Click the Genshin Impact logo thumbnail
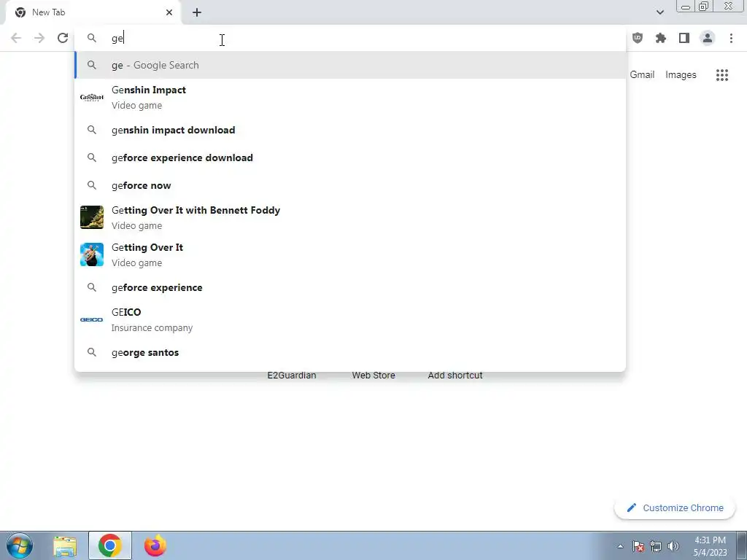 click(91, 97)
